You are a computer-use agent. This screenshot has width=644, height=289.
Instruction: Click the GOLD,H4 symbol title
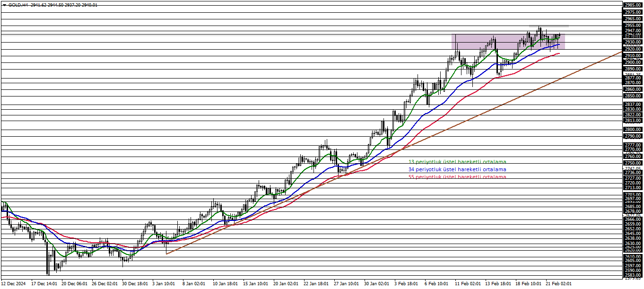18,5
